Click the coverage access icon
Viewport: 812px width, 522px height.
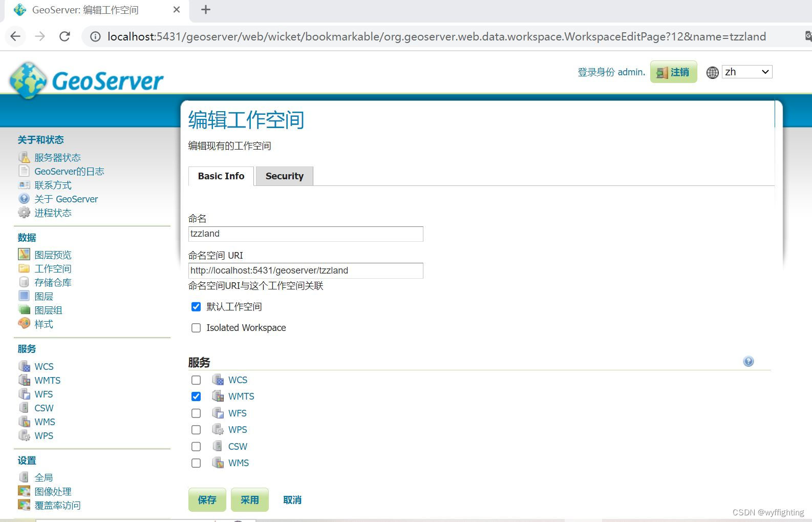click(24, 505)
